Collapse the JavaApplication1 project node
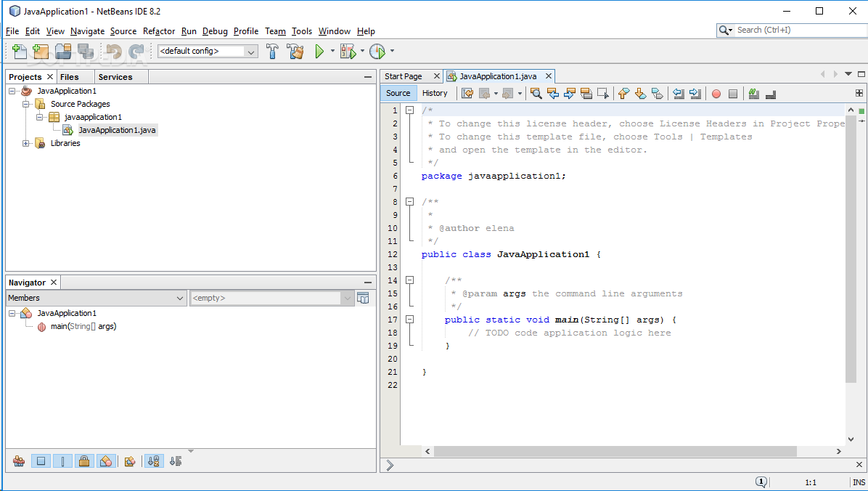The image size is (868, 491). [12, 91]
